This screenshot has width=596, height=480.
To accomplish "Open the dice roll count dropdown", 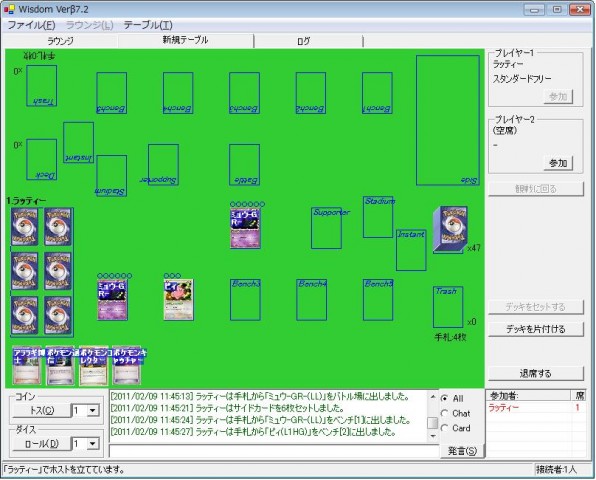I will (x=92, y=444).
